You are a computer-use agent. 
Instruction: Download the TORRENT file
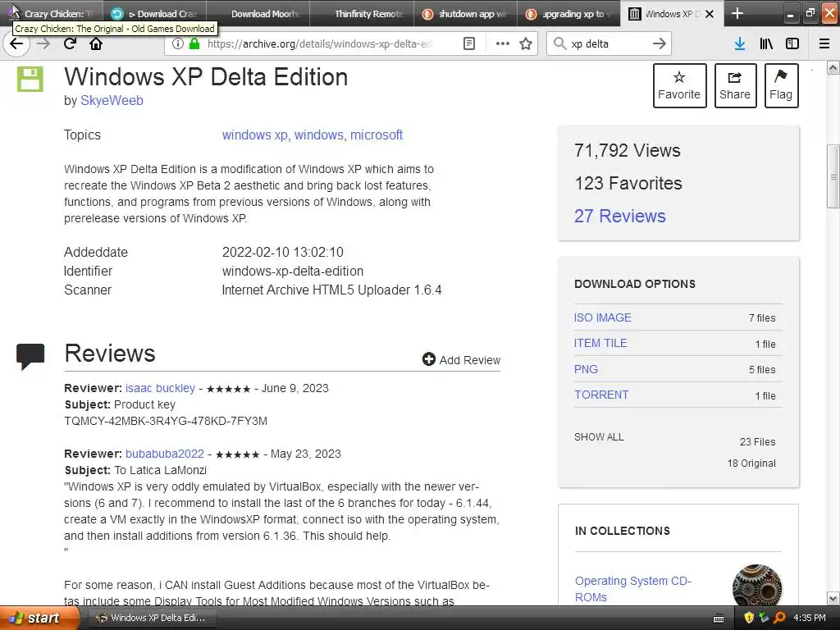pyautogui.click(x=601, y=395)
